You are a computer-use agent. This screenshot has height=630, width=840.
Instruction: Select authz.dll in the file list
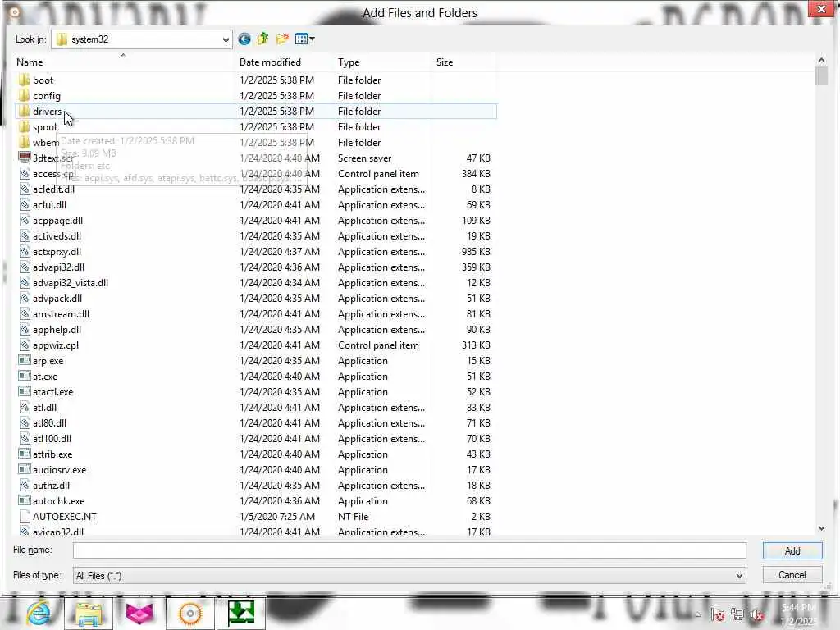(x=51, y=486)
